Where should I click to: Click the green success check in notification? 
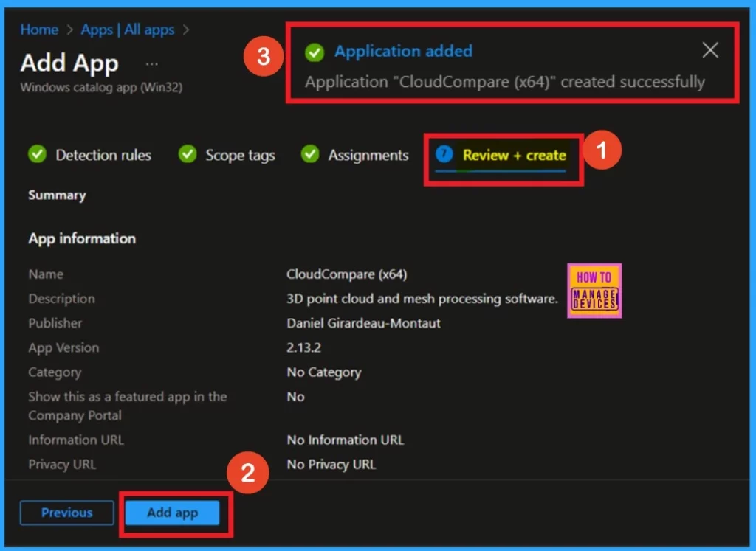[315, 52]
